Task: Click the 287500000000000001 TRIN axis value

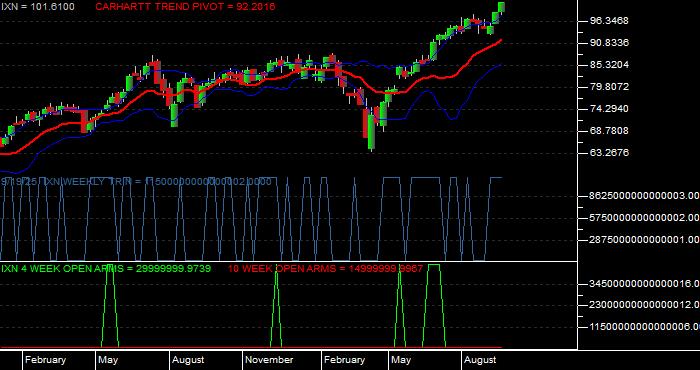Action: coord(645,240)
